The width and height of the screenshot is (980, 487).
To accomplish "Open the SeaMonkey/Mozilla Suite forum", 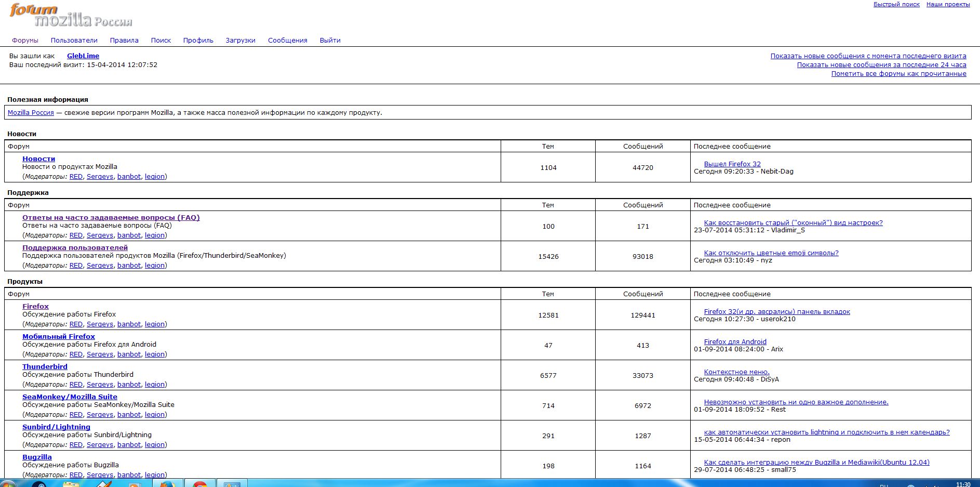I will click(x=70, y=397).
